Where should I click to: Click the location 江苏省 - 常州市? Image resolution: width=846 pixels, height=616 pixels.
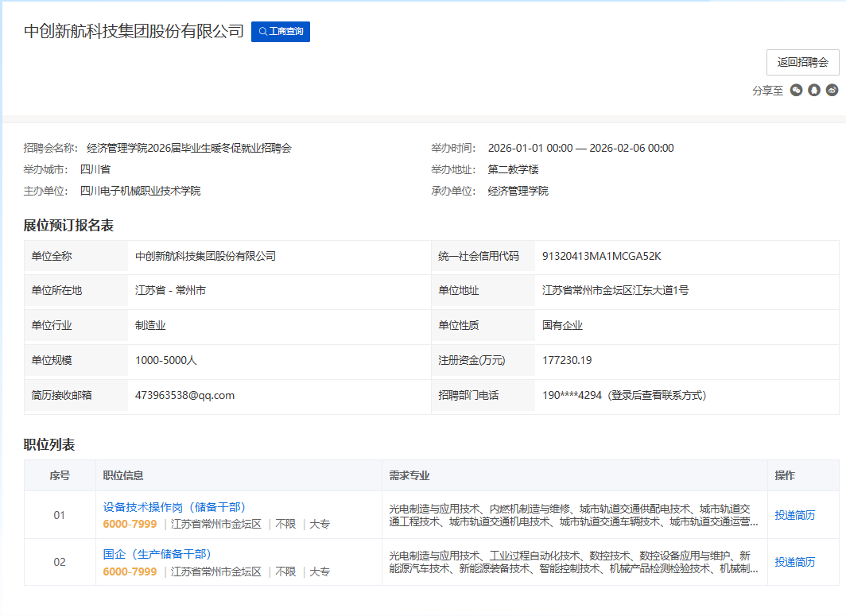point(170,290)
